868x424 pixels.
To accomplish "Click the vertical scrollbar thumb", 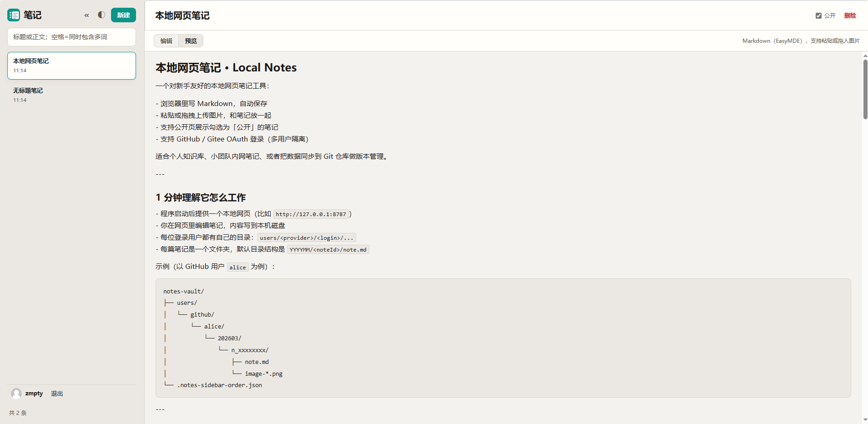I will point(865,89).
